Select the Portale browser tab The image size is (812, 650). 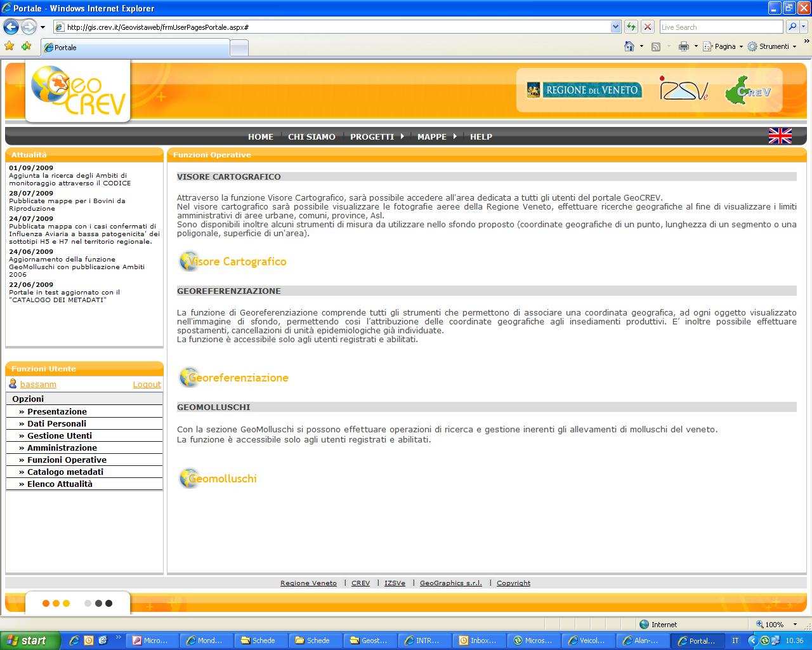point(134,48)
